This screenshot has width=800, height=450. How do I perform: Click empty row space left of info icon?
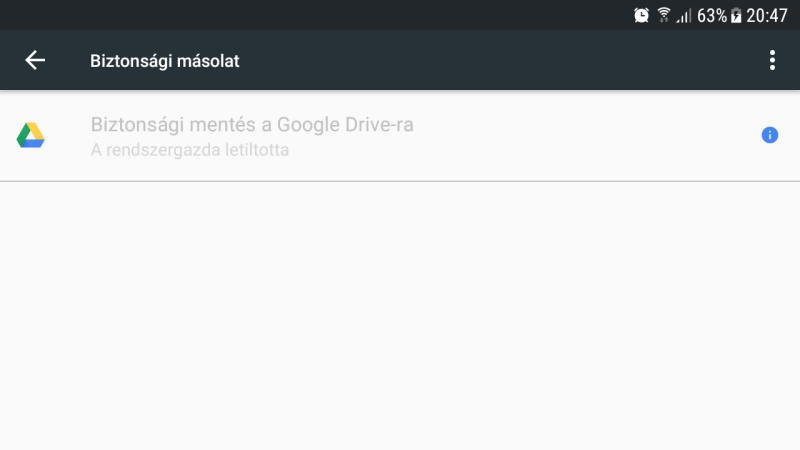[x=600, y=135]
